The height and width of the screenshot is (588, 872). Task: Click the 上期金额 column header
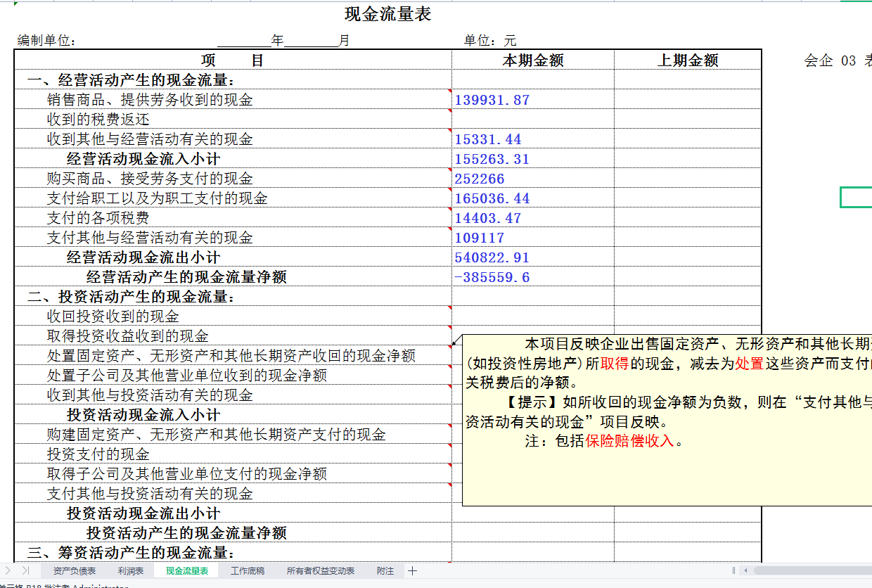click(688, 60)
